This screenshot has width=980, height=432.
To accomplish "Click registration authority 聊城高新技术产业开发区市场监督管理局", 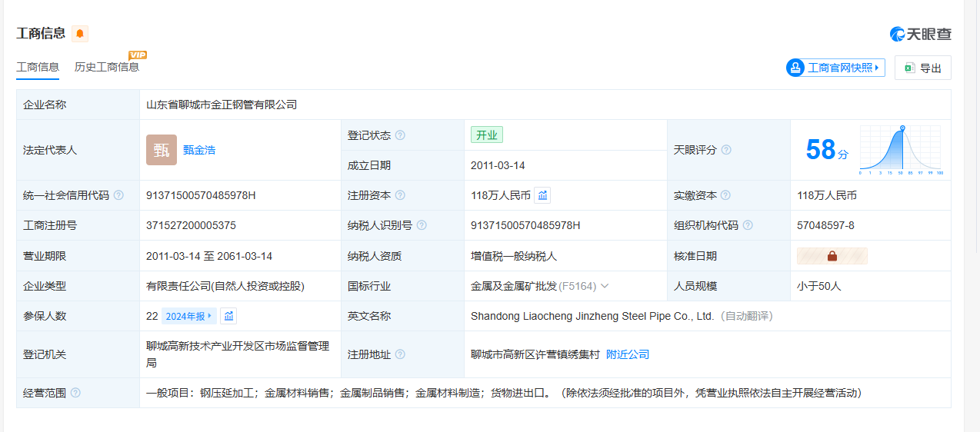I will click(238, 354).
